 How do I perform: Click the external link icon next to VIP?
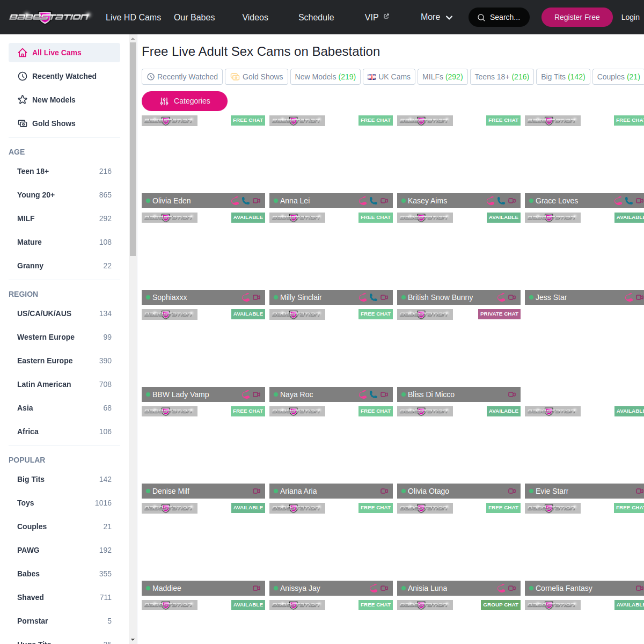[x=386, y=17]
